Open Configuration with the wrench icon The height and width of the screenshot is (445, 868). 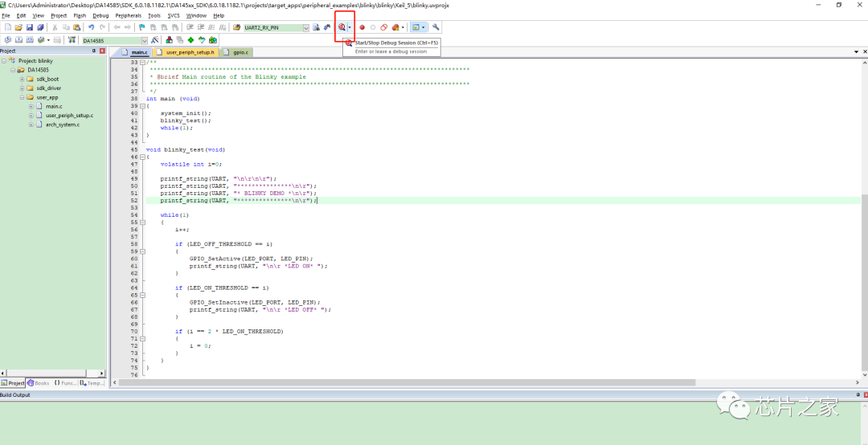pos(436,27)
